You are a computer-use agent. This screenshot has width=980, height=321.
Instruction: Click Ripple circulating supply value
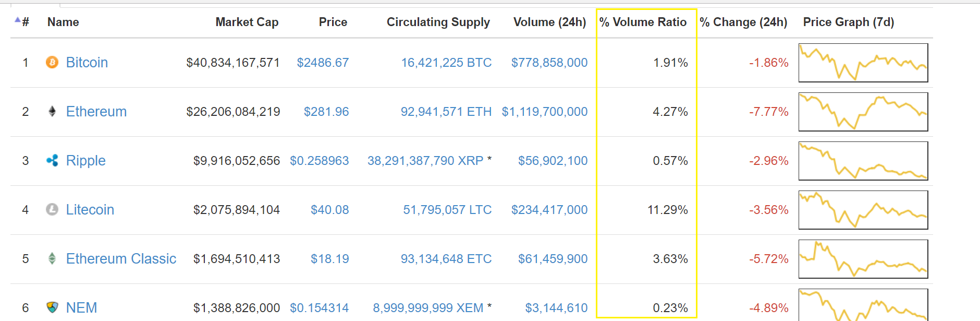[x=430, y=161]
